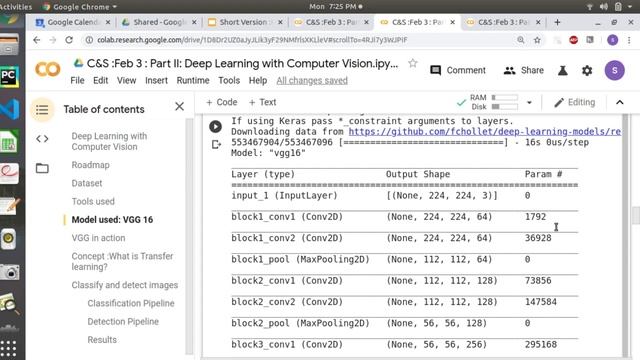
Task: Jump to Classification Pipeline subsection
Action: (131, 303)
